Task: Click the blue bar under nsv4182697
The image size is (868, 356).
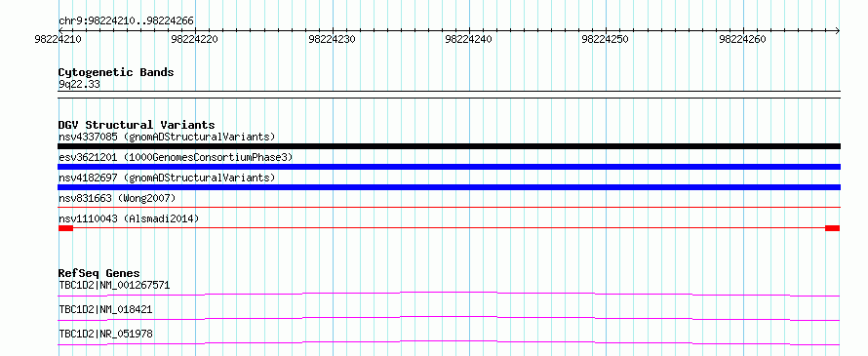Action: 449,187
